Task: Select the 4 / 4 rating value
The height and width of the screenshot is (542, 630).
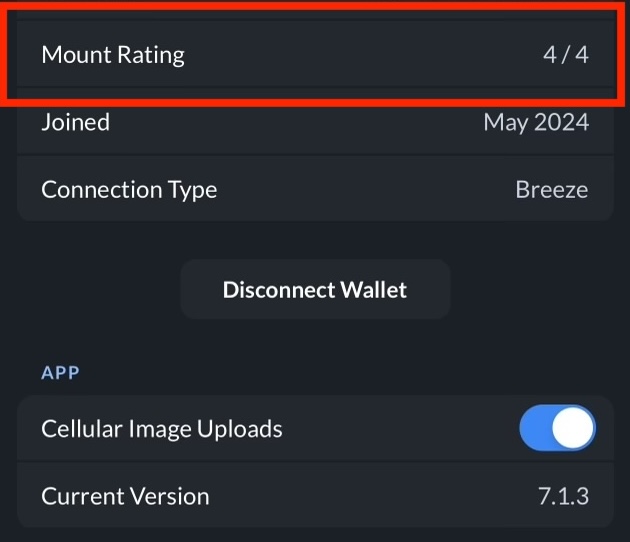Action: pos(565,54)
